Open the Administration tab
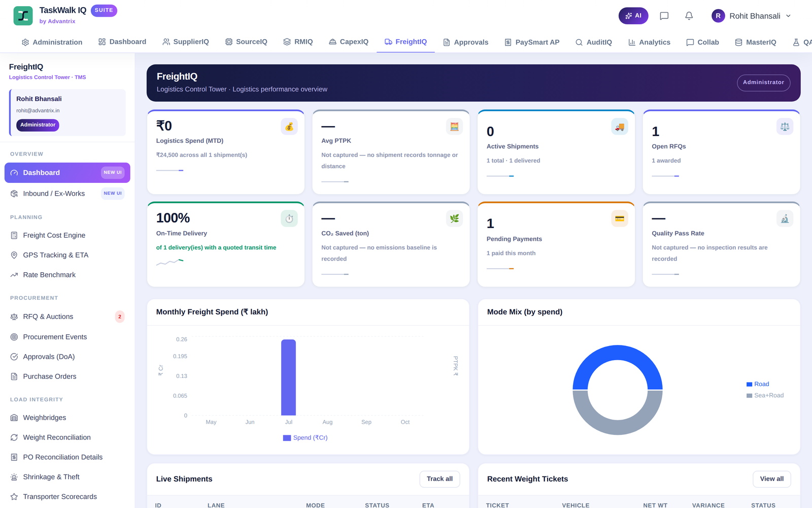Viewport: 812px width, 508px height. (x=52, y=42)
